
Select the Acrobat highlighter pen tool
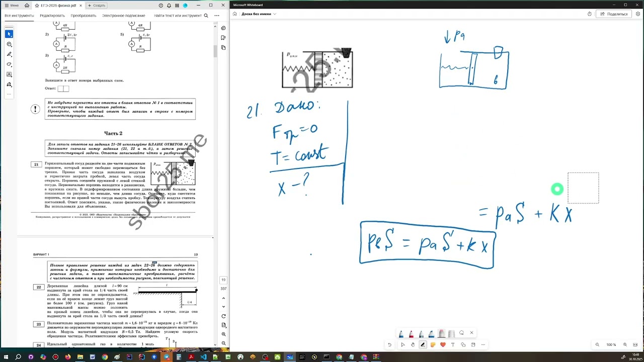(x=9, y=54)
